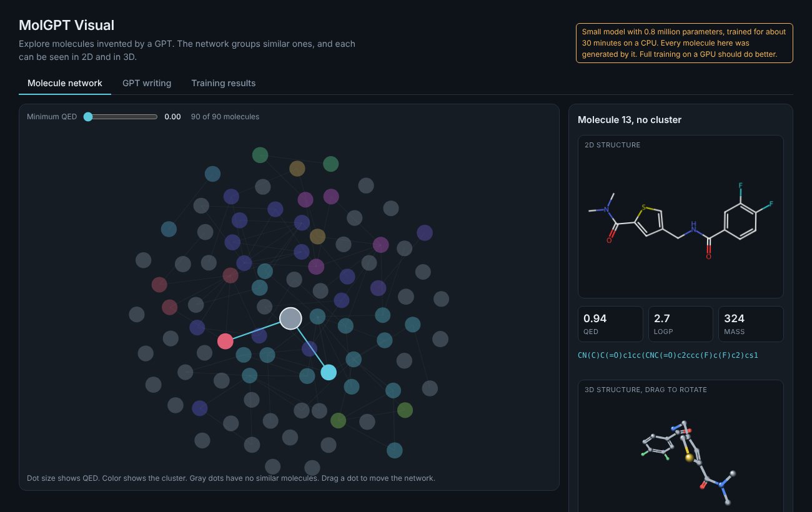The height and width of the screenshot is (512, 812).
Task: Open the Molecule network tab
Action: [65, 83]
